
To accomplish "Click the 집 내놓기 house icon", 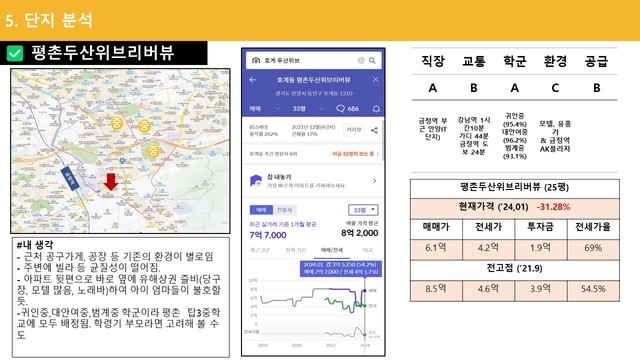I will click(256, 180).
